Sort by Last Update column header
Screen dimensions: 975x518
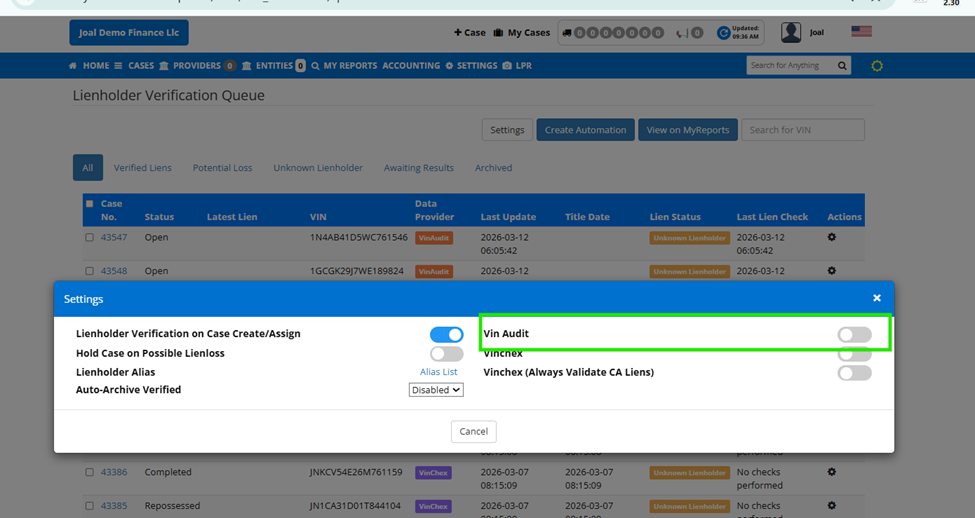tap(508, 217)
